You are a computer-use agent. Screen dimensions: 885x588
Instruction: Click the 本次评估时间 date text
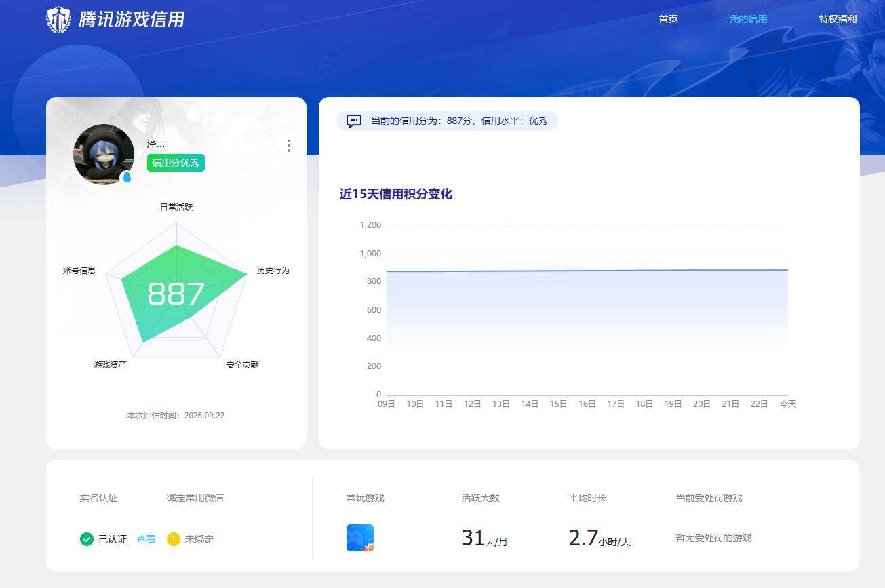tap(176, 415)
